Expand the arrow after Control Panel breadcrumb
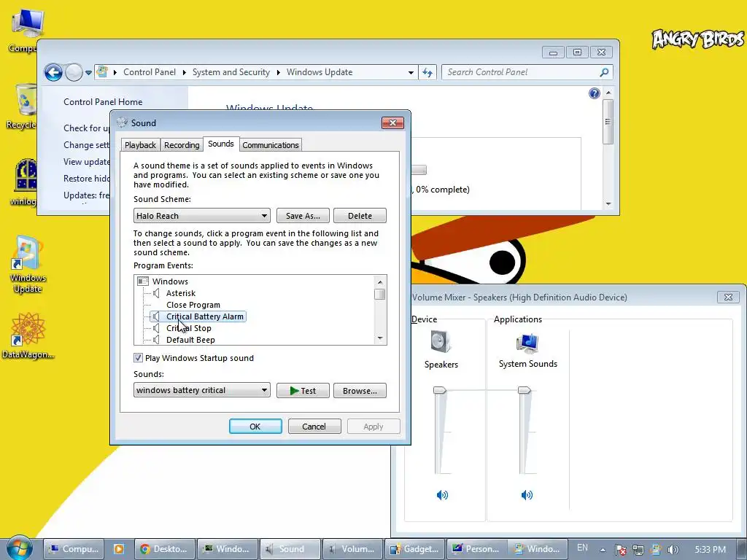 (x=185, y=72)
